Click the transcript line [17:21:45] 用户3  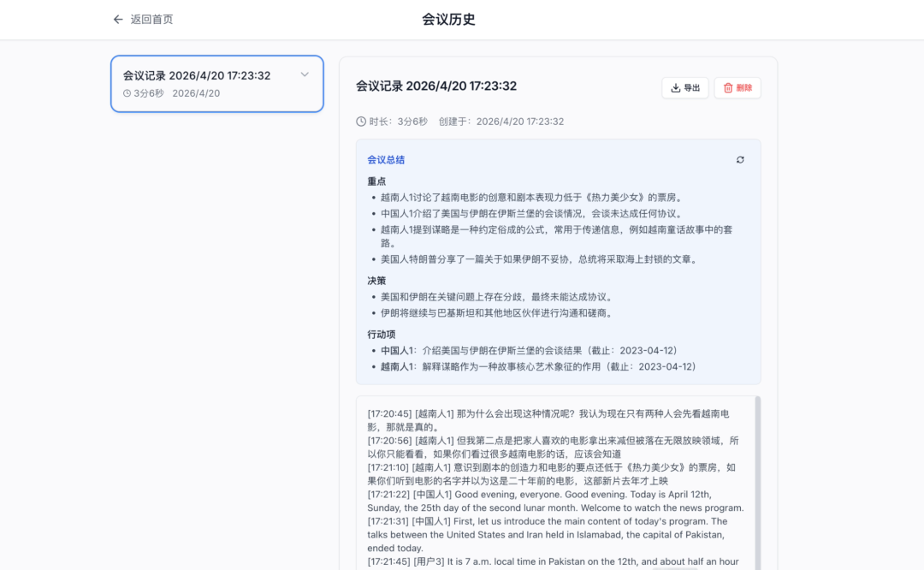(553, 561)
